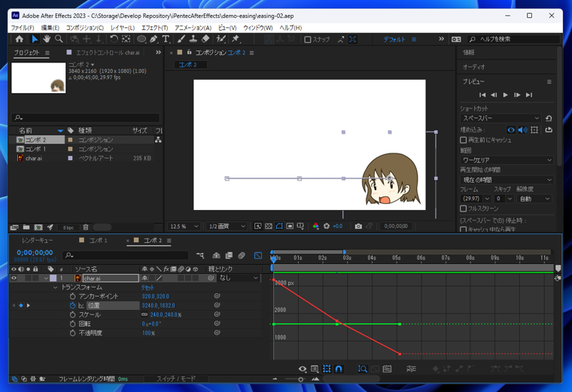Click the timeline zoom slider handle

(x=300, y=379)
